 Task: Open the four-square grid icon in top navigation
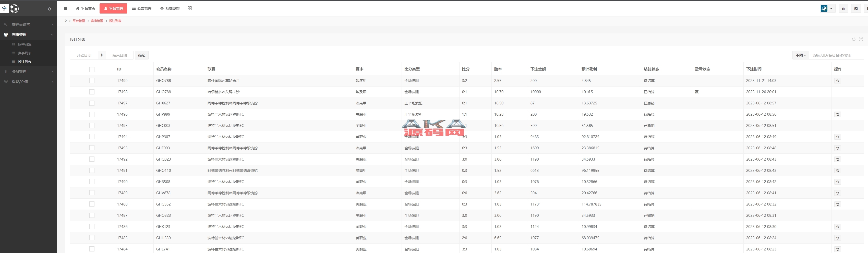(190, 8)
